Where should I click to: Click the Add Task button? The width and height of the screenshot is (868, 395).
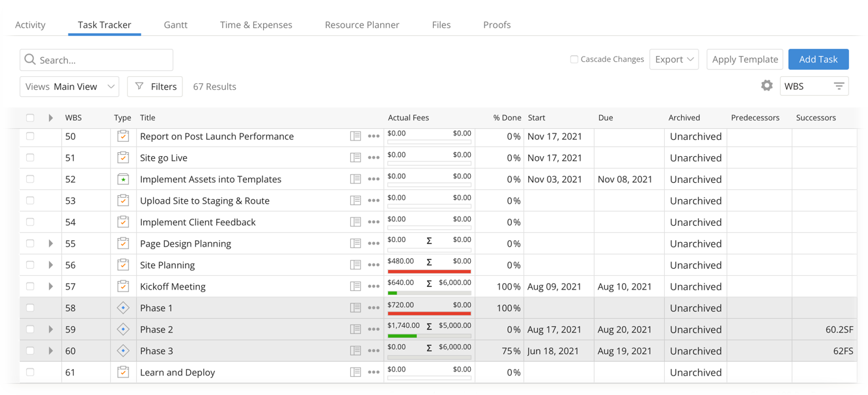click(x=818, y=59)
